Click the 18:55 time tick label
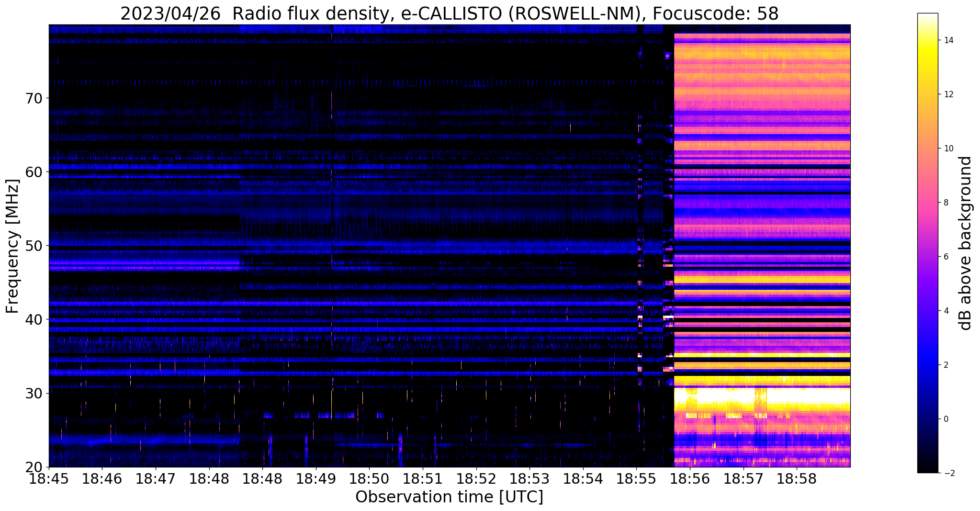Image resolution: width=980 pixels, height=511 pixels. tap(636, 479)
